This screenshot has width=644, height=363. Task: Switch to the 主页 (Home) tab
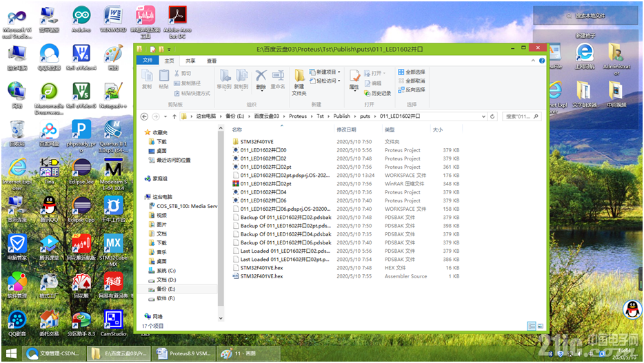pyautogui.click(x=169, y=61)
